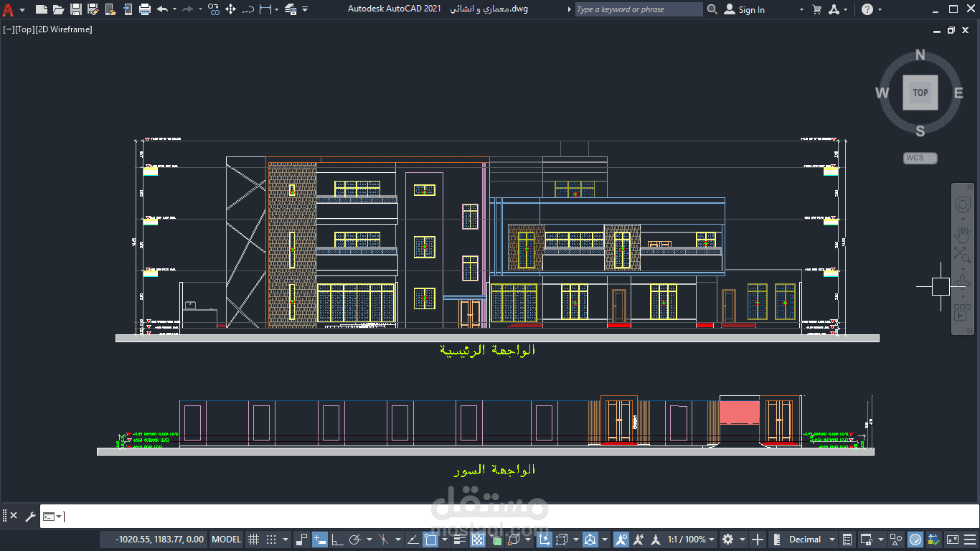980x551 pixels.
Task: Click the linear dimension tool icon
Action: pos(265,10)
